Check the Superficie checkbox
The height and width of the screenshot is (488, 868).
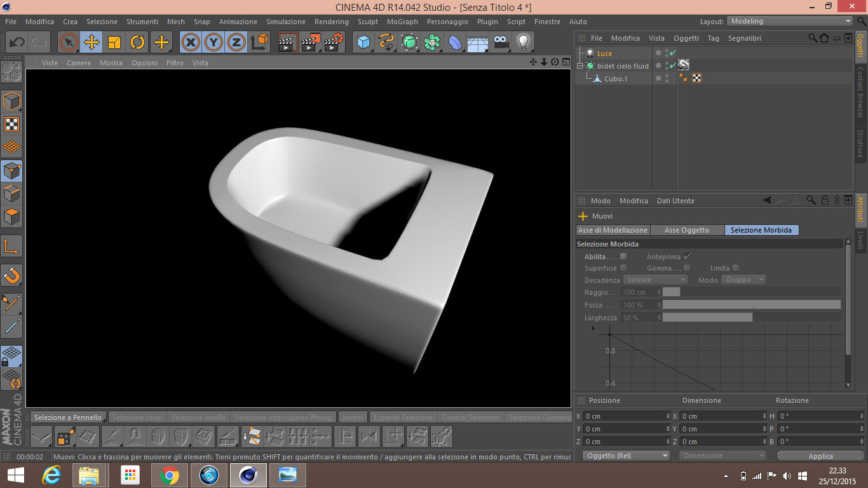tap(623, 268)
